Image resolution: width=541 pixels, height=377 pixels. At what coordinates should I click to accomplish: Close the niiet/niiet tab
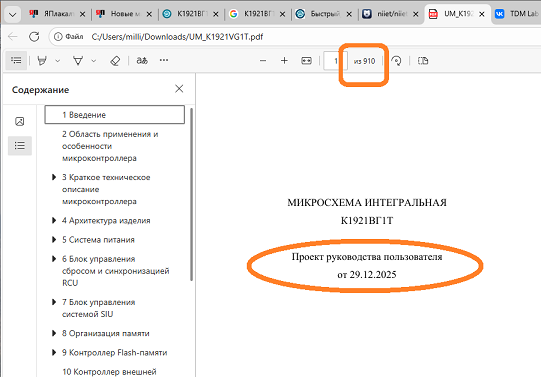[x=416, y=14]
